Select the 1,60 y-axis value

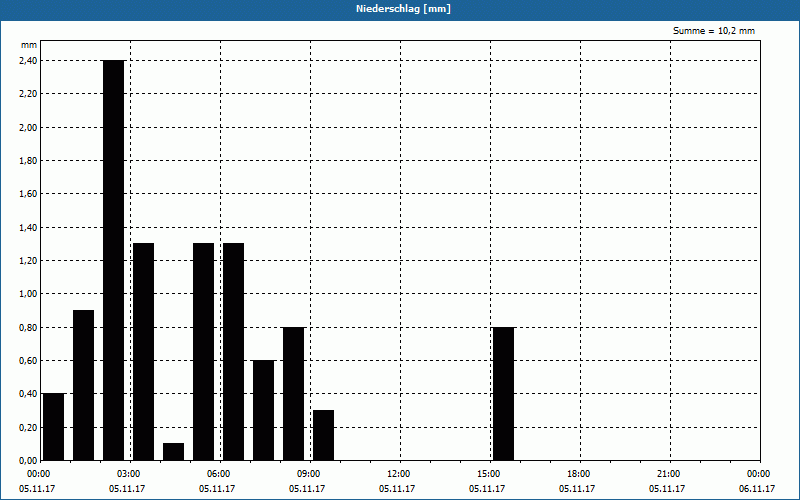tap(28, 194)
